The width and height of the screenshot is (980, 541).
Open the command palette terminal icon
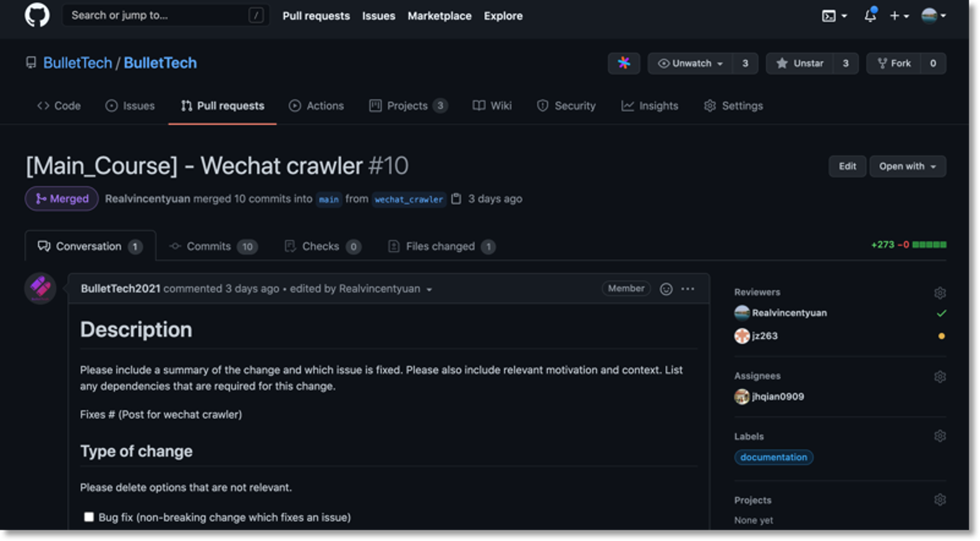(834, 16)
